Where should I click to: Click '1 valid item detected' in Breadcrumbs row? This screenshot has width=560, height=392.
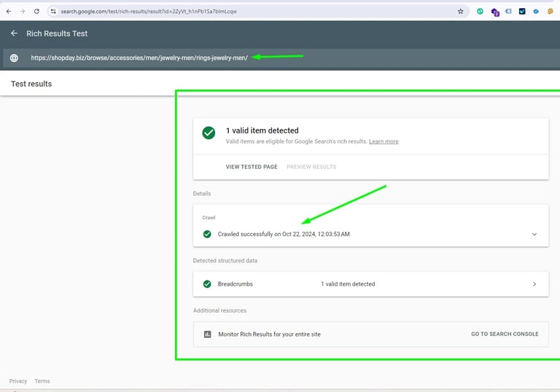pos(348,284)
